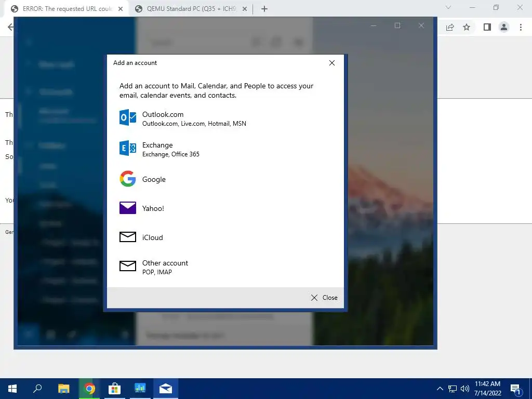This screenshot has width=532, height=399.
Task: Click the Exchange, Office 365 subtitle
Action: tap(170, 154)
